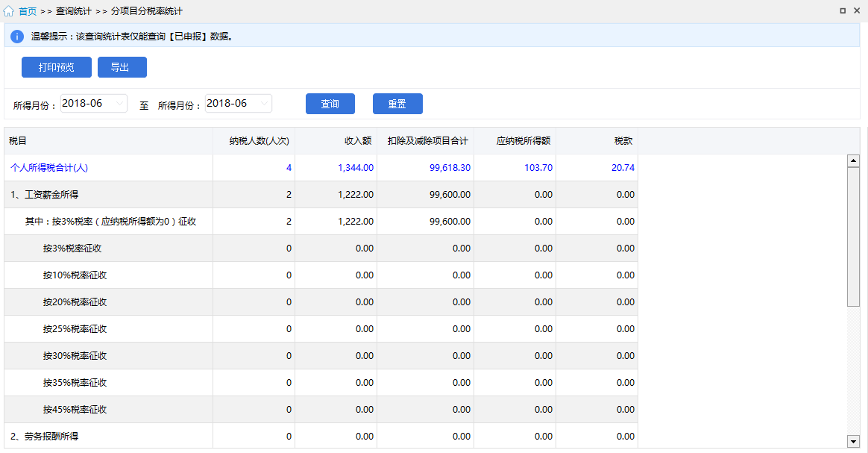Close the 分项目分税率统计 panel
This screenshot has width=868, height=453.
coord(857,10)
